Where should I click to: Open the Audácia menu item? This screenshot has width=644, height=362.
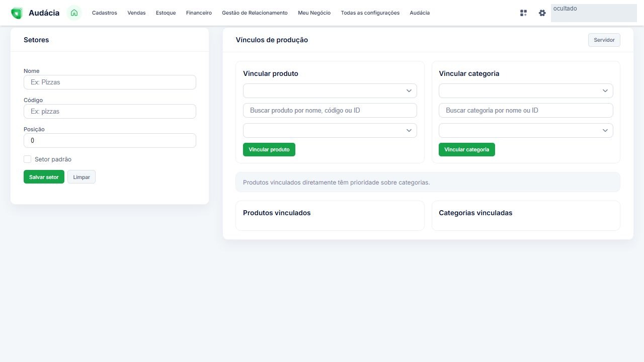pos(420,13)
